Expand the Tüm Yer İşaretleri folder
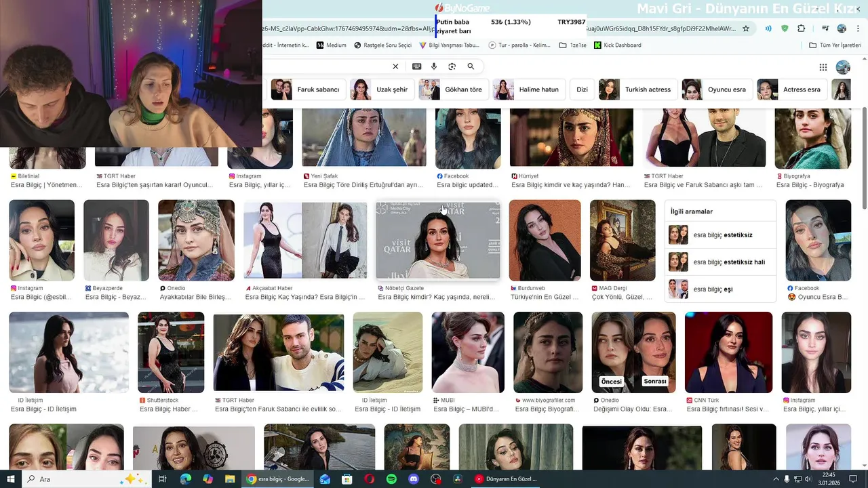 [835, 45]
